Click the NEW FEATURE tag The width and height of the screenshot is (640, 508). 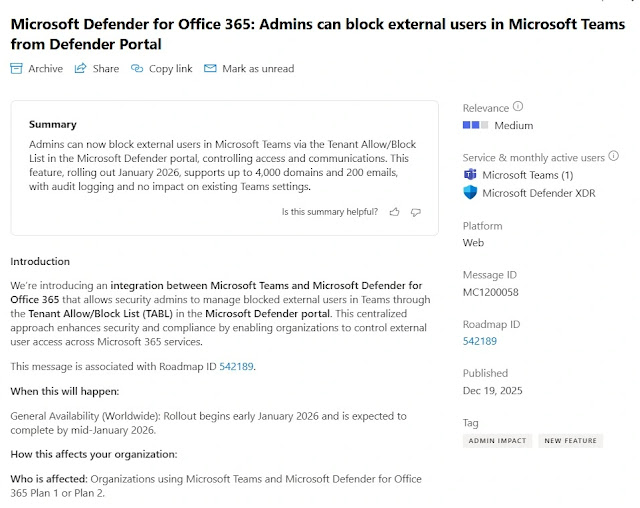571,441
